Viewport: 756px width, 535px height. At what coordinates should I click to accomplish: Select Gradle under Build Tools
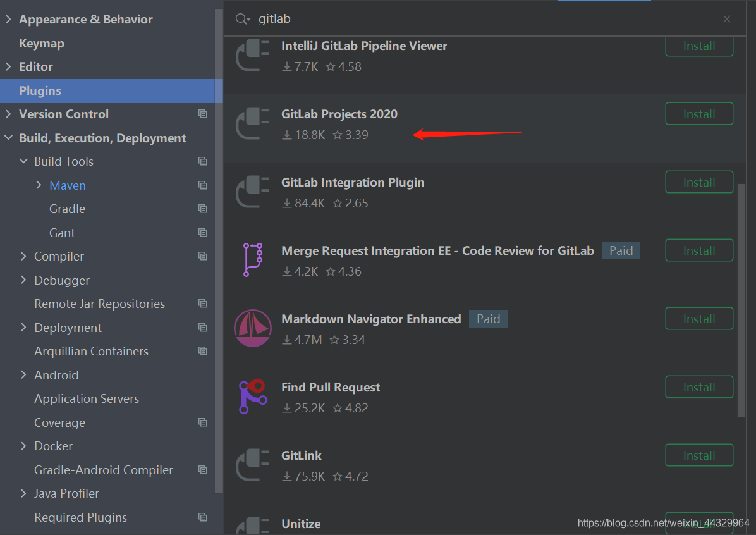[66, 209]
